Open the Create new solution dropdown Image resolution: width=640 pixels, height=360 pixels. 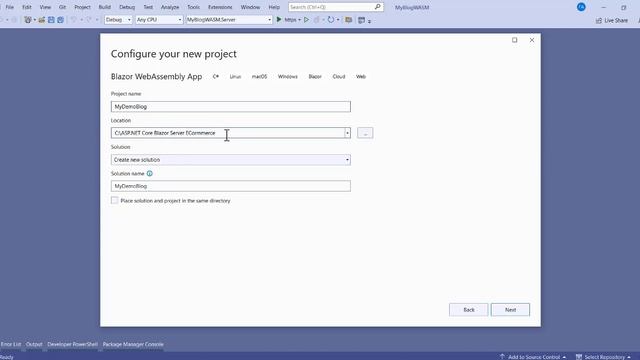click(231, 160)
